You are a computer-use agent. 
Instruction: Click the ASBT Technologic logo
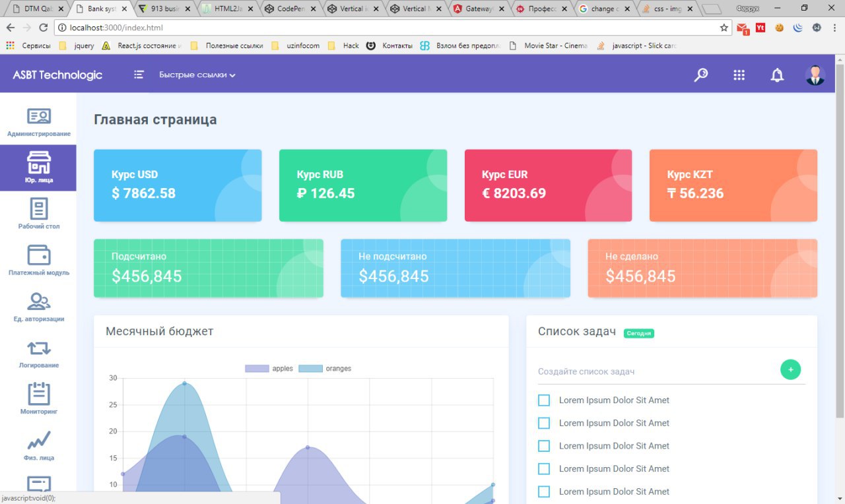point(57,75)
